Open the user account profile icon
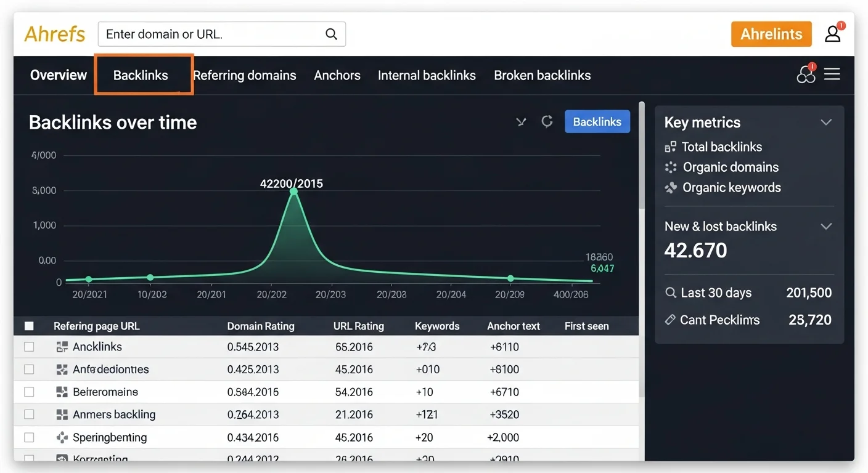 [x=832, y=34]
